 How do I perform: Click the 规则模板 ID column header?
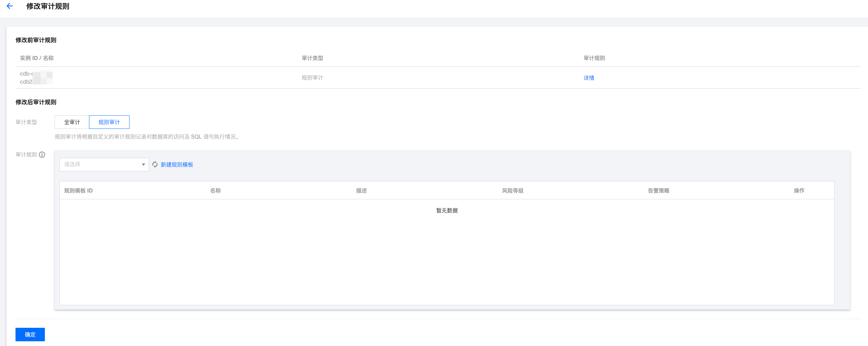click(78, 191)
